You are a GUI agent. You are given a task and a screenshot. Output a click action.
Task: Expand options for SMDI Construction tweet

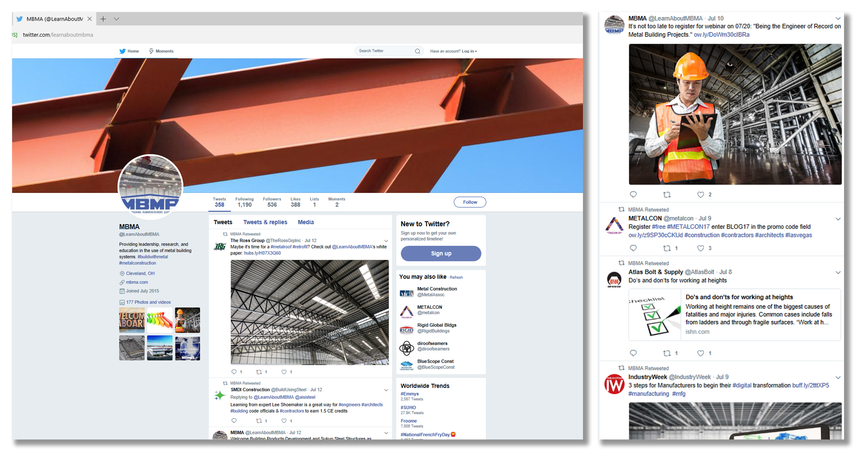[x=386, y=390]
